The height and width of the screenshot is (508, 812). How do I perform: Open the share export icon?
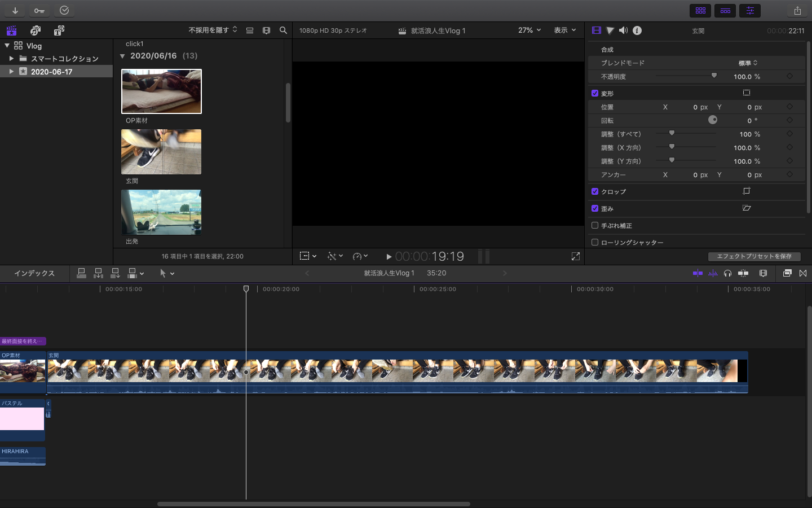[797, 10]
